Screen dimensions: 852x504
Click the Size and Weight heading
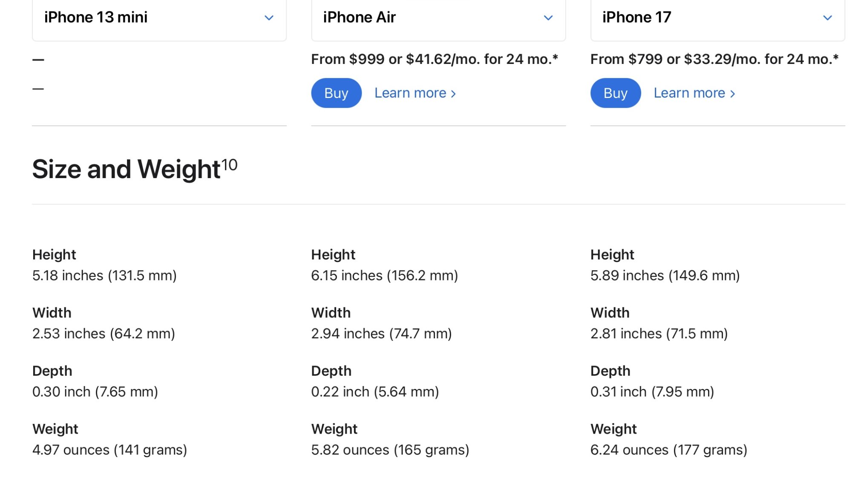126,170
